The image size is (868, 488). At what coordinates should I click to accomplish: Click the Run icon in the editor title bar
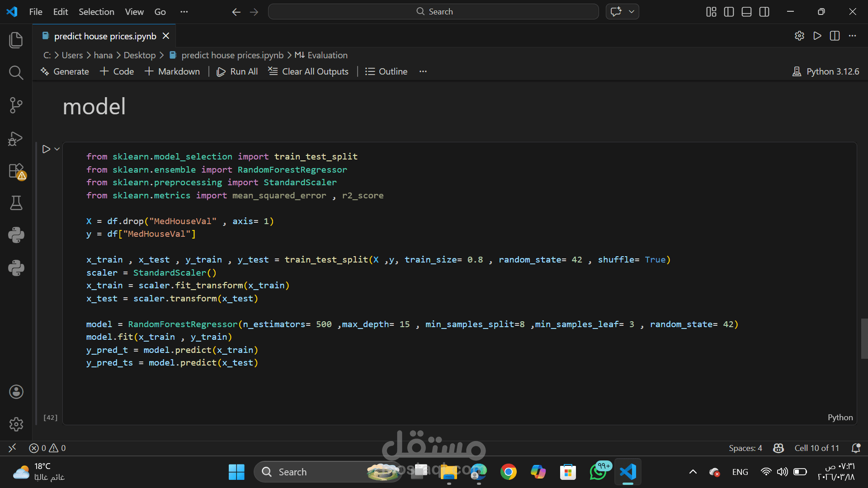point(817,36)
